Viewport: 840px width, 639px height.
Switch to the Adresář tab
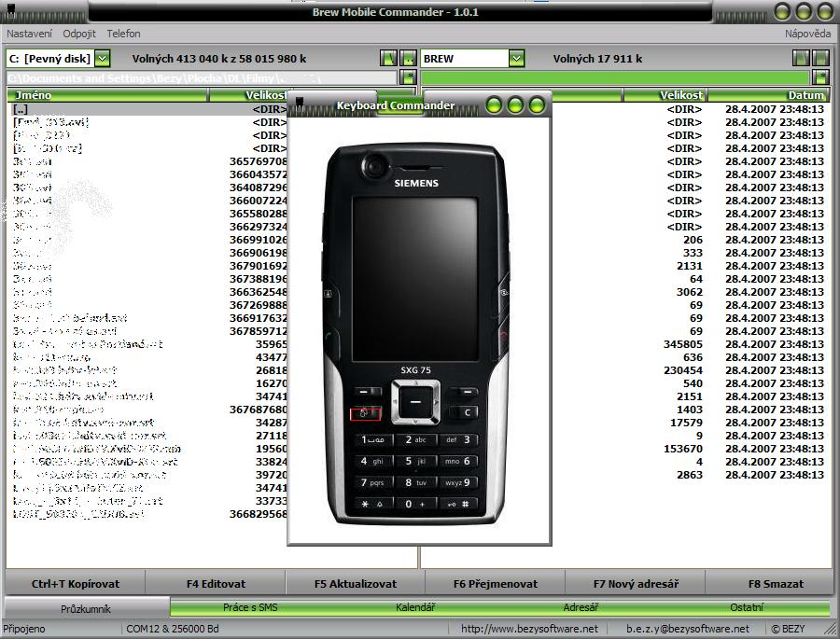click(581, 607)
